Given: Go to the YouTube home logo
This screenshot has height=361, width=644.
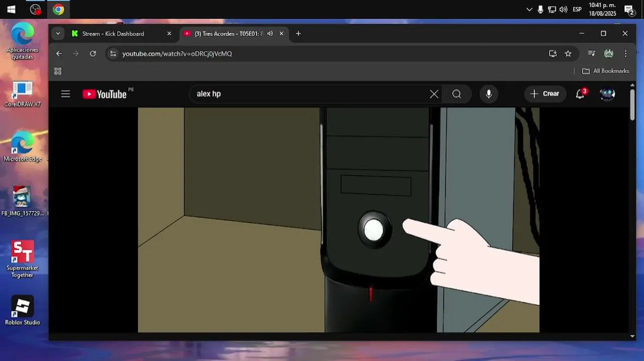Looking at the screenshot, I should (105, 94).
